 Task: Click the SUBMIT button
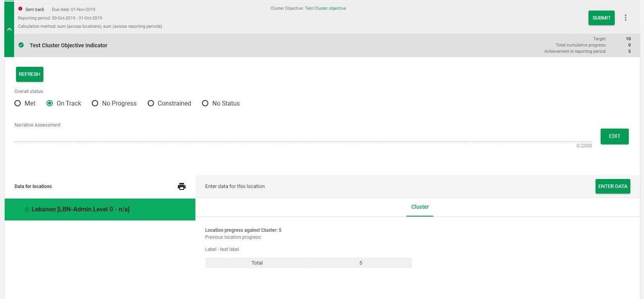(601, 18)
